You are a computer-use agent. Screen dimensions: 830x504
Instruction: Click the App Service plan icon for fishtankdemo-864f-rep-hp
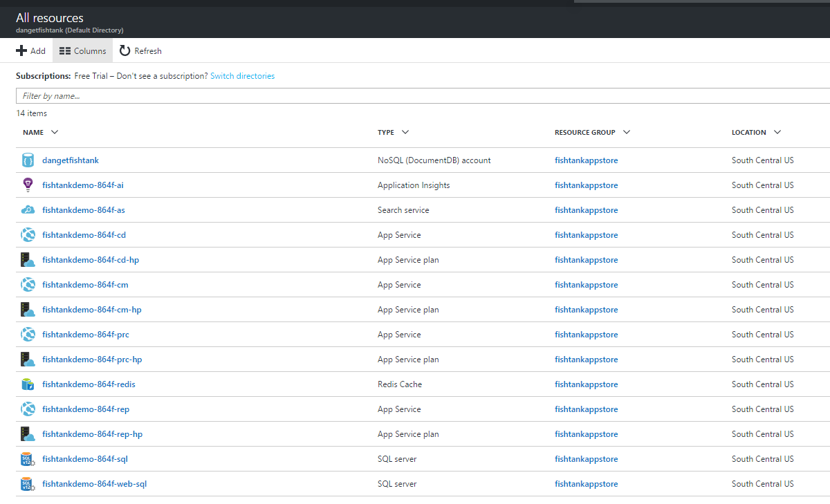tap(28, 434)
